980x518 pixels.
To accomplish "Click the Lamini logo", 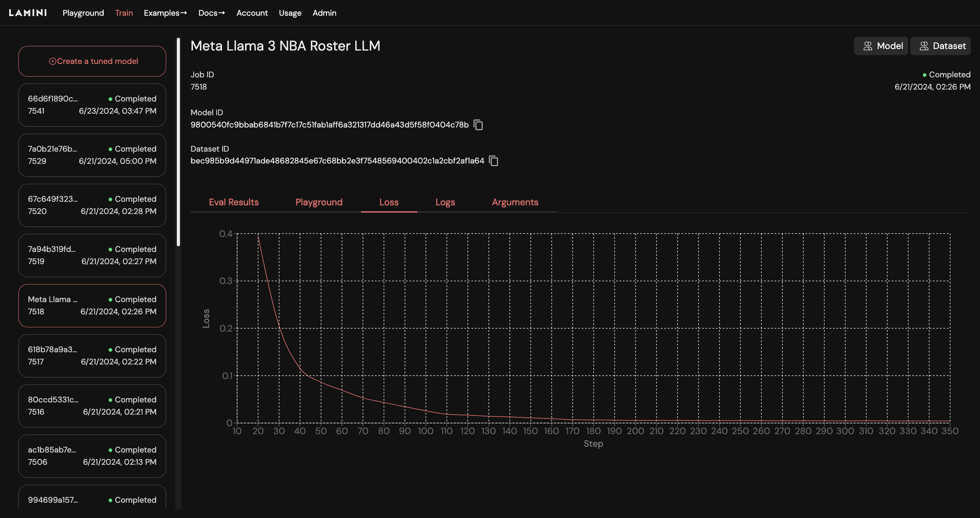I will (x=28, y=13).
